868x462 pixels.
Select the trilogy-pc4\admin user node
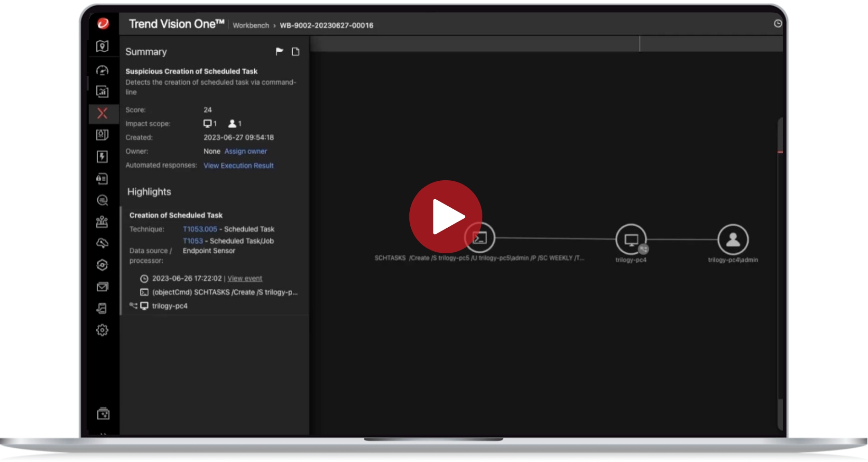[733, 240]
